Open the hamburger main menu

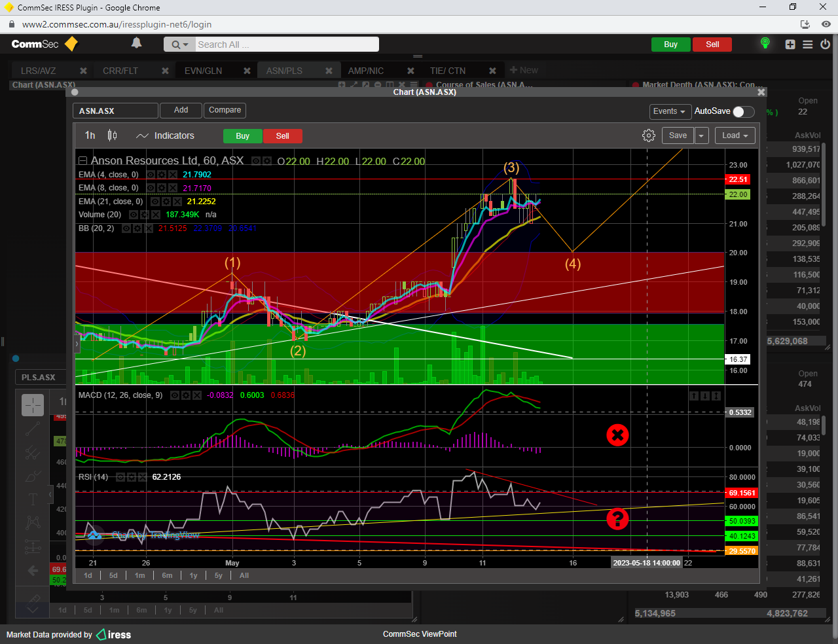click(x=808, y=45)
